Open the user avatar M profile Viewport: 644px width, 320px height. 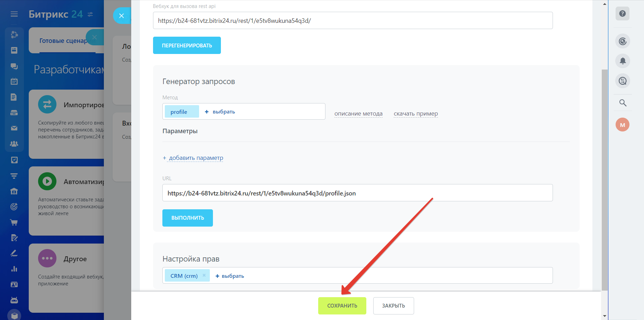click(623, 125)
